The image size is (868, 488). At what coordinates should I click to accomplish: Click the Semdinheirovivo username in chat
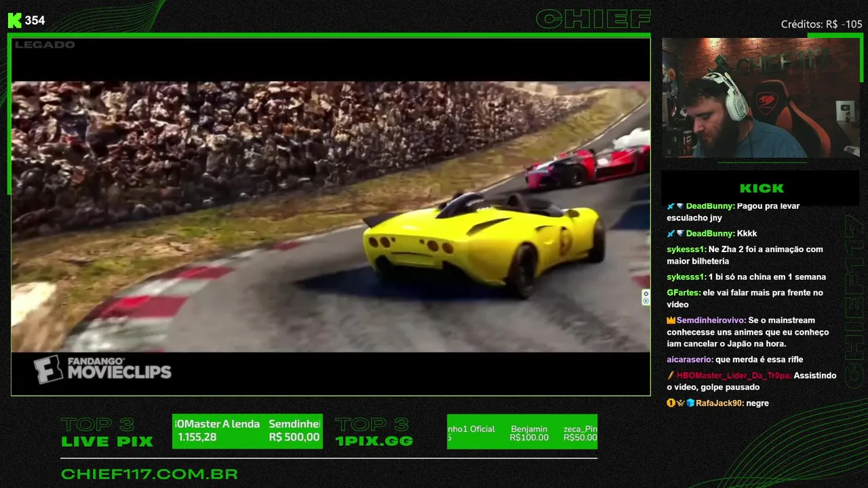point(711,321)
